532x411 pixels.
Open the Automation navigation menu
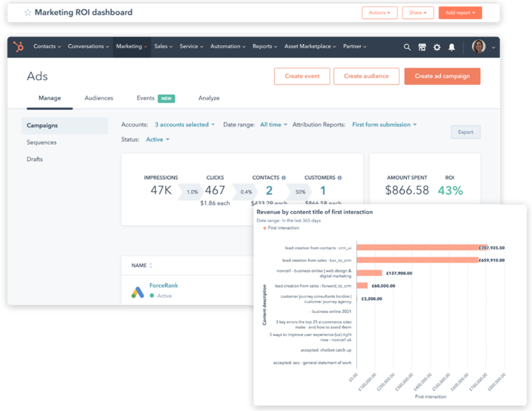228,46
